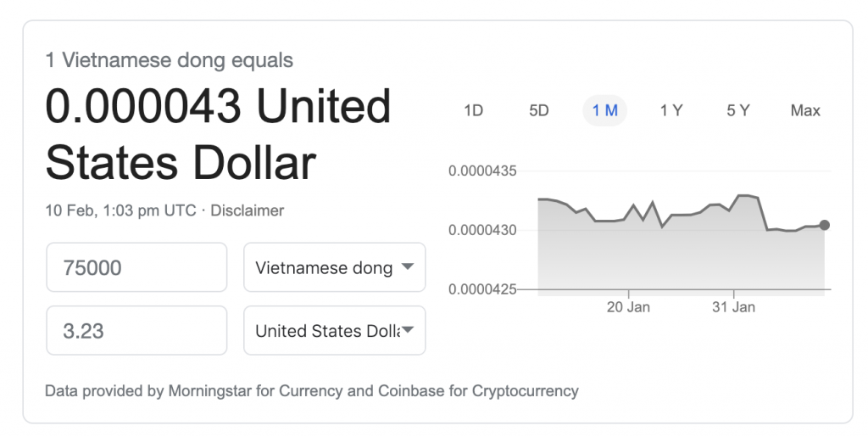Click the "1 Vietnamese dong equals" text
868x437 pixels.
coord(169,60)
